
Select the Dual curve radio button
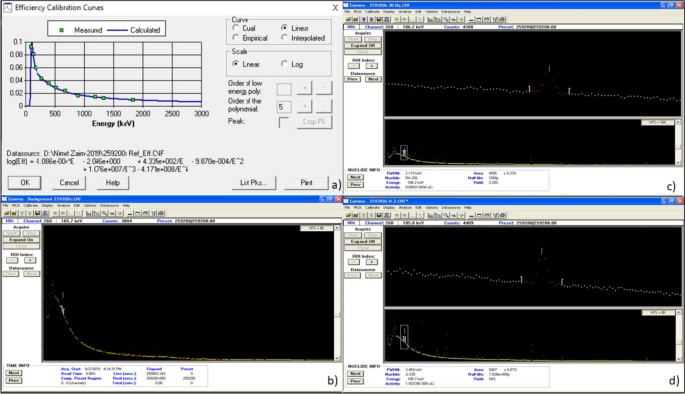pyautogui.click(x=236, y=28)
